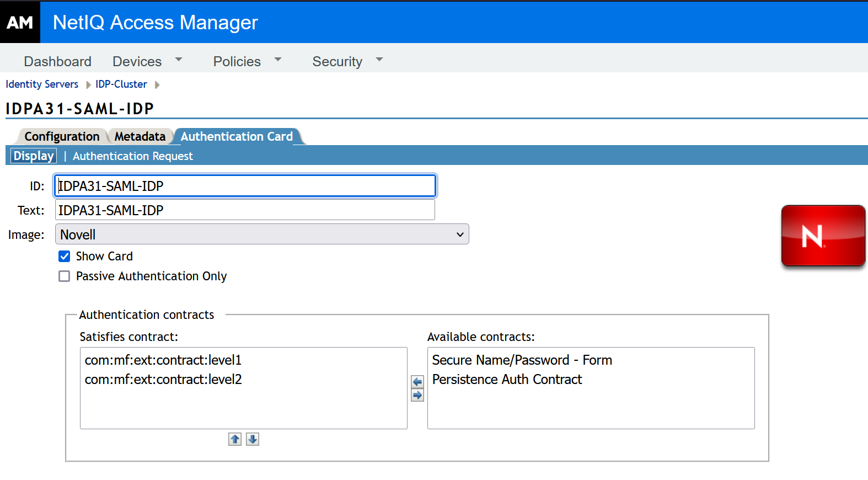Viewport: 868px width, 480px height.
Task: Switch to the Configuration tab
Action: tap(62, 136)
